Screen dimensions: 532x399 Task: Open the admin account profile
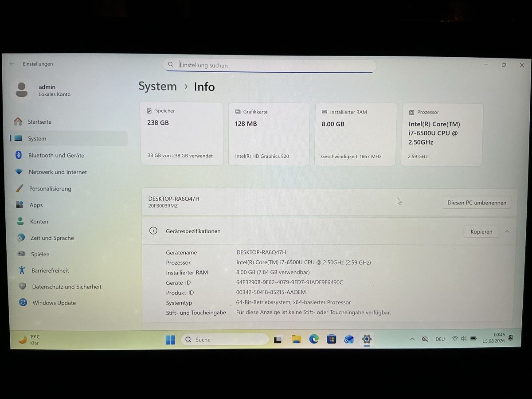(x=43, y=90)
